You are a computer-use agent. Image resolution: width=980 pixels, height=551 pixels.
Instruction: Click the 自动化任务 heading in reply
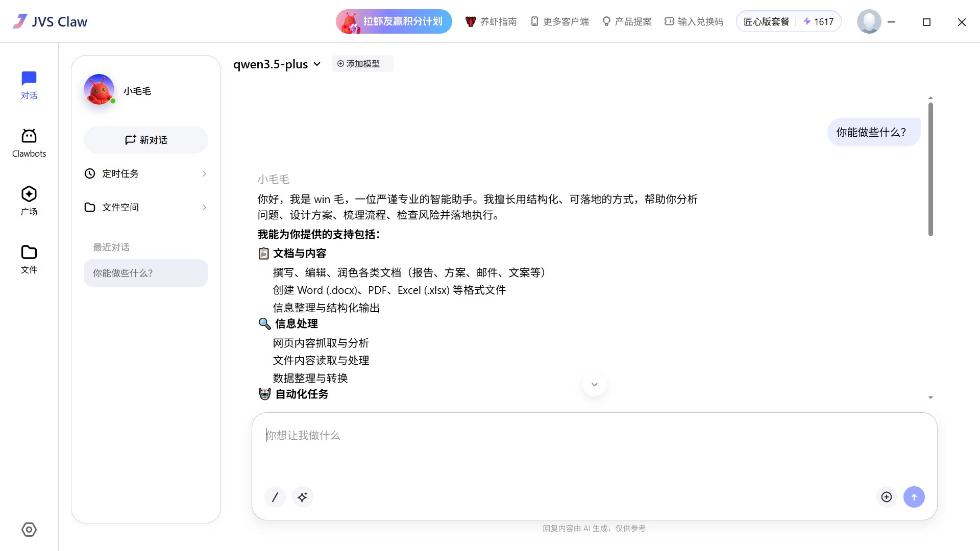(302, 394)
